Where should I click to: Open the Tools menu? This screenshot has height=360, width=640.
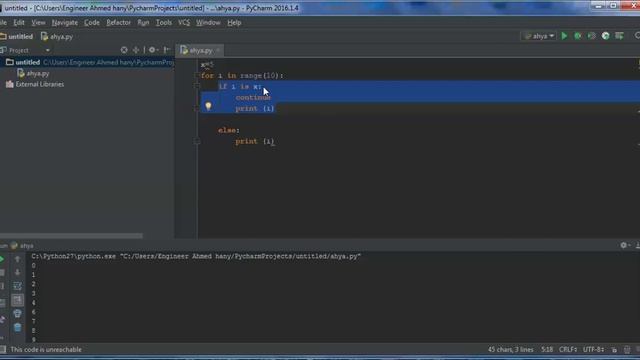[164, 23]
